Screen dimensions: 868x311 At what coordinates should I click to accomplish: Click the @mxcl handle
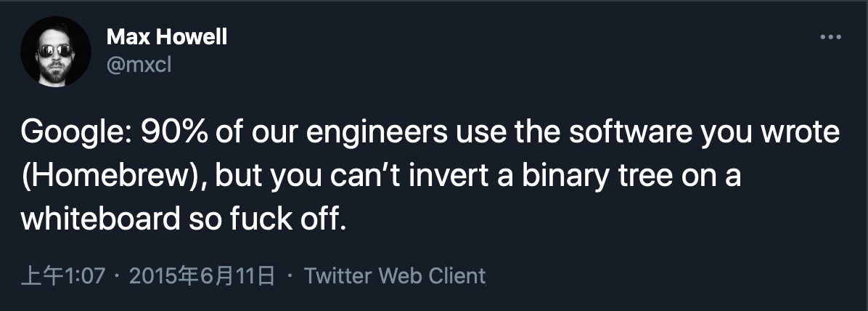coord(138,65)
